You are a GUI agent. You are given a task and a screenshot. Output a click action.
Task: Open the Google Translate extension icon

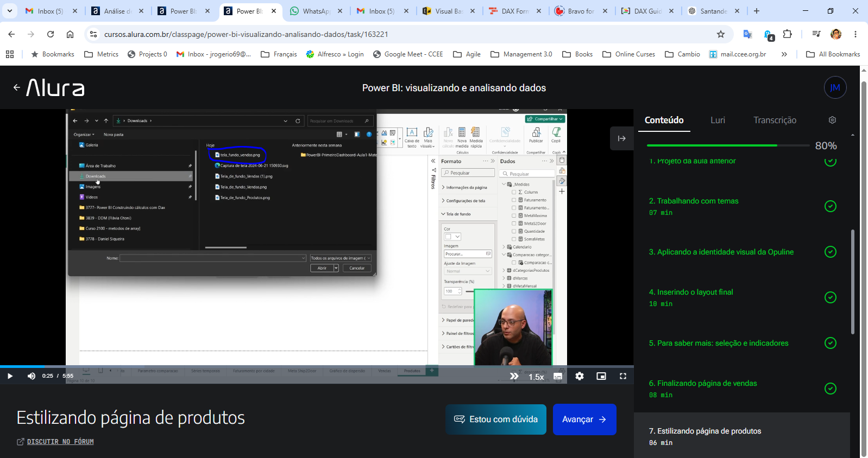pyautogui.click(x=748, y=34)
